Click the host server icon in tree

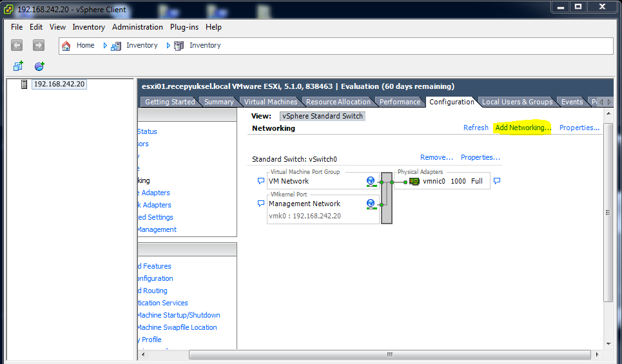(x=24, y=84)
